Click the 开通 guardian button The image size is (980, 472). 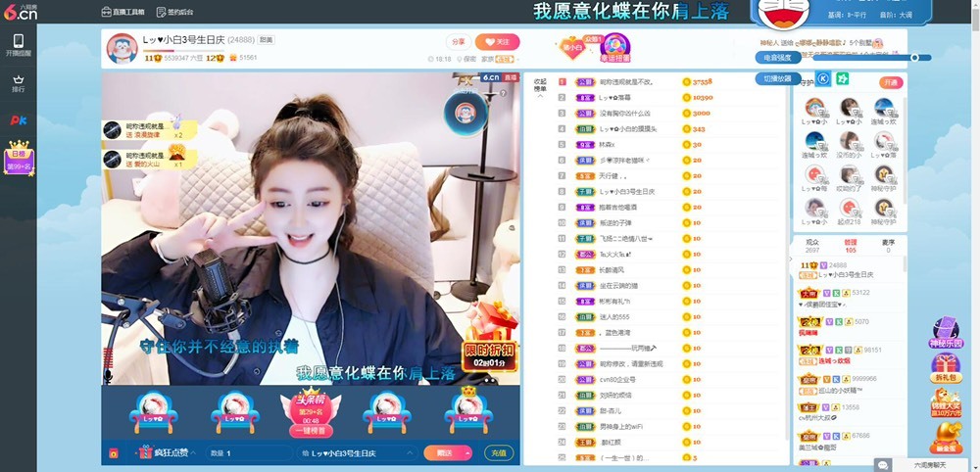coord(891,82)
